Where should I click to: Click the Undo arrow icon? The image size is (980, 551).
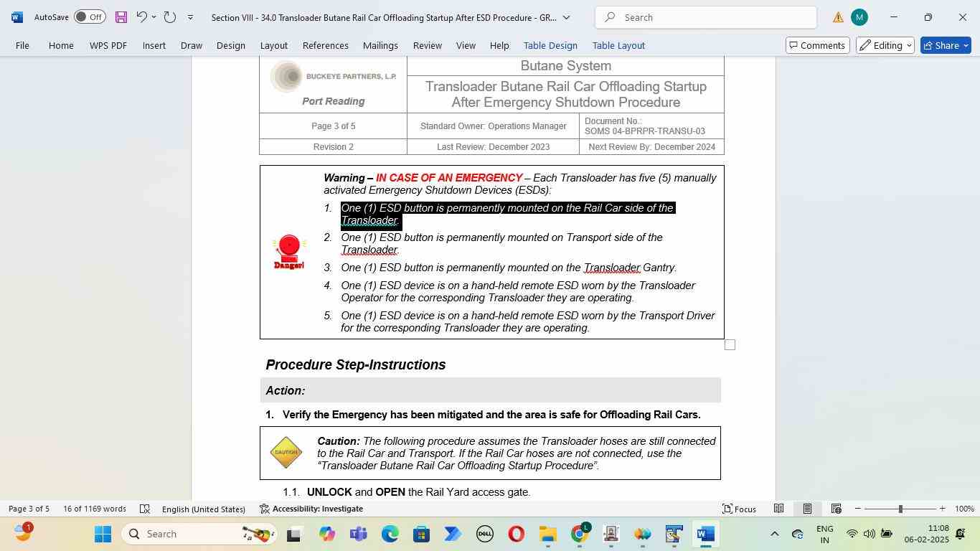pyautogui.click(x=141, y=17)
